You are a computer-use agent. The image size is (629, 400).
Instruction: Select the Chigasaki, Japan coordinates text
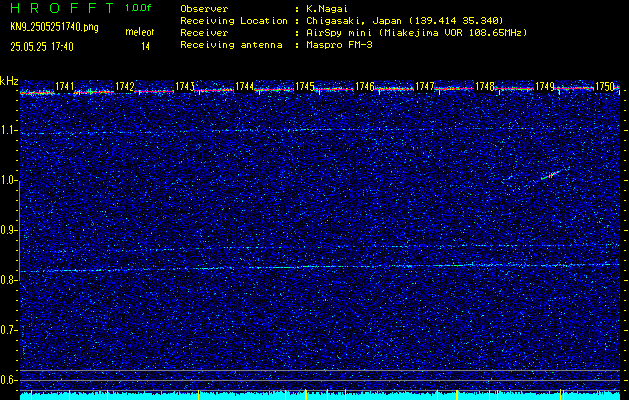pyautogui.click(x=404, y=21)
